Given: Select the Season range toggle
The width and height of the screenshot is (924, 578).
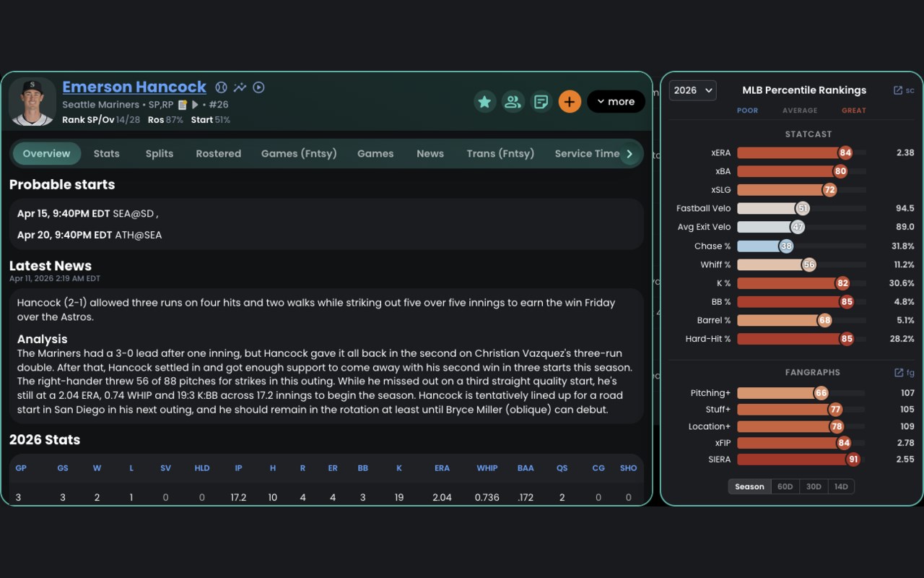Looking at the screenshot, I should (x=749, y=487).
